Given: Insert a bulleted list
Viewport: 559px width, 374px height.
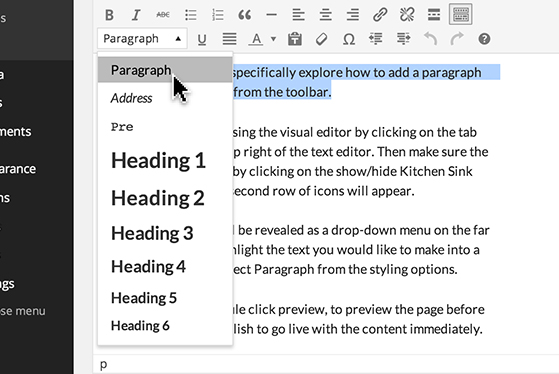Looking at the screenshot, I should click(191, 15).
